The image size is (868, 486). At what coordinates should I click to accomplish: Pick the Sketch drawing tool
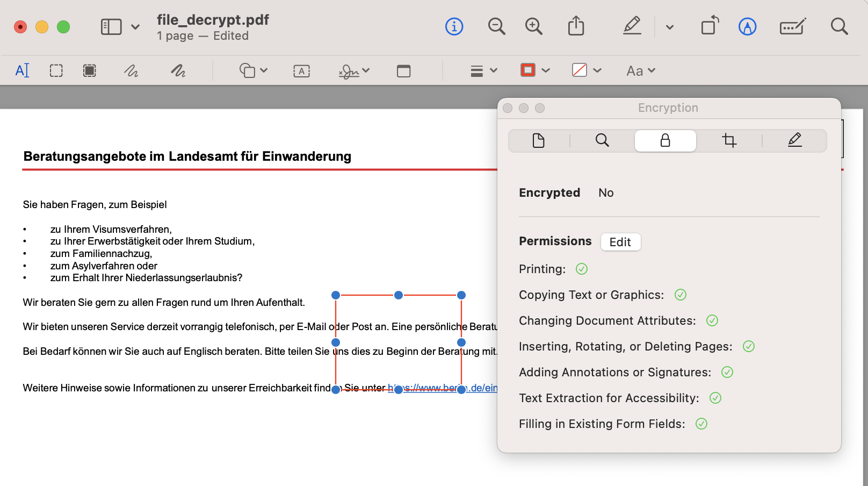[x=131, y=70]
